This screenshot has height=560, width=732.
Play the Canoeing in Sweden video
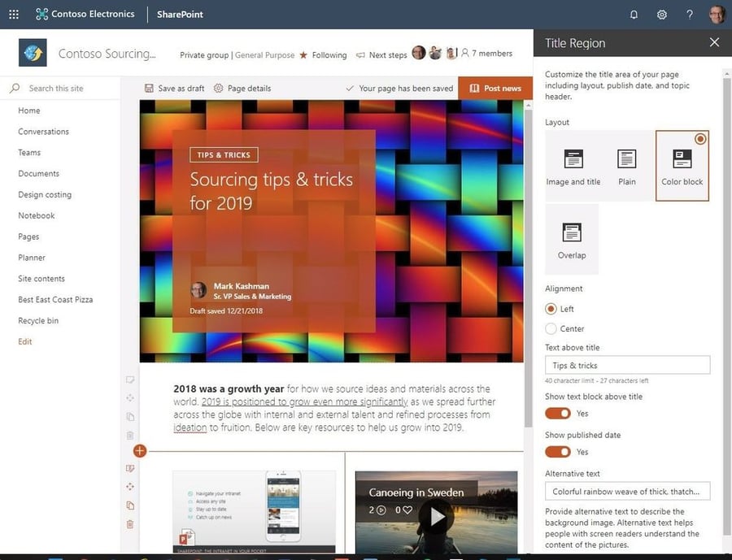(436, 515)
